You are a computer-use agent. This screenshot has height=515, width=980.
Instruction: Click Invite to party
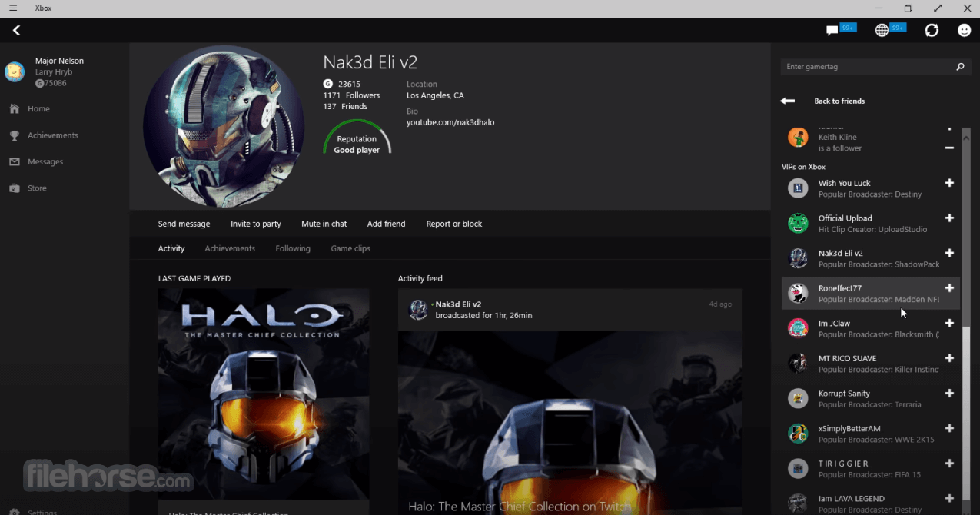tap(256, 224)
